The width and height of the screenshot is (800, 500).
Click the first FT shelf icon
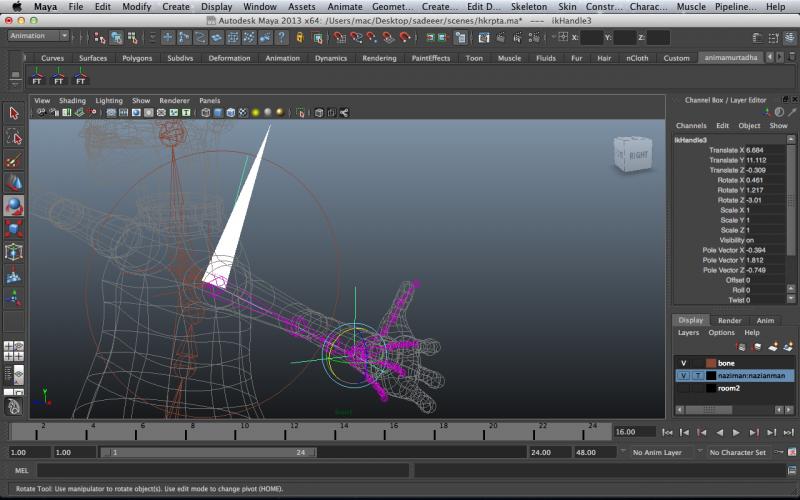(x=38, y=76)
